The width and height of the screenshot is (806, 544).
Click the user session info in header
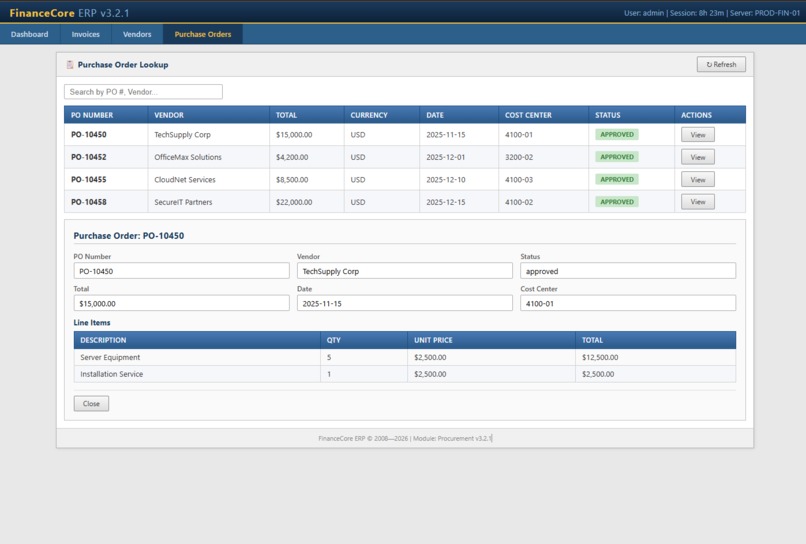(x=712, y=13)
